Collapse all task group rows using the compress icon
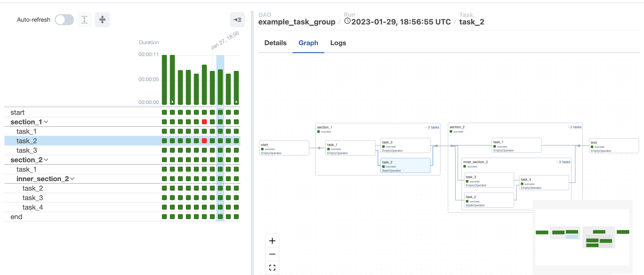The width and height of the screenshot is (644, 275). point(102,19)
